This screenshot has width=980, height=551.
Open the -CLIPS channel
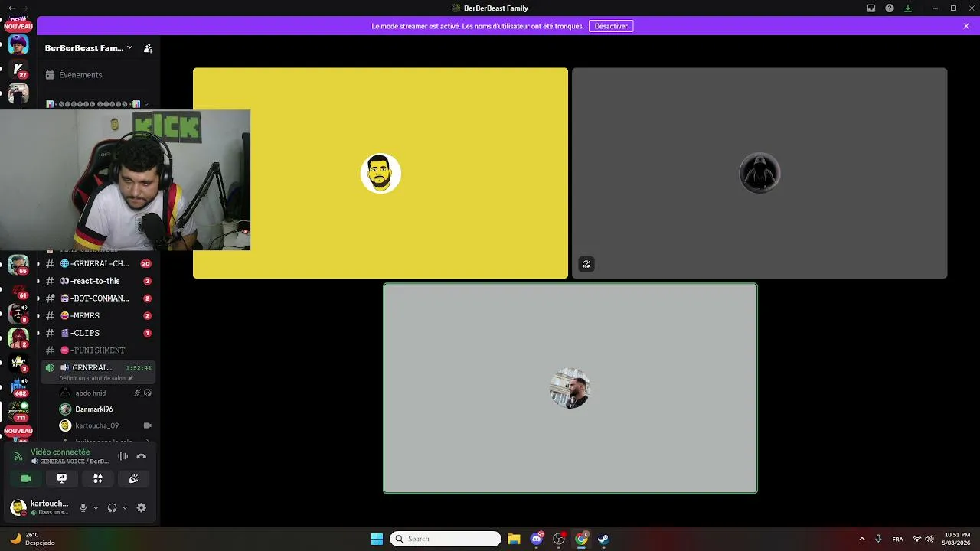[98, 333]
